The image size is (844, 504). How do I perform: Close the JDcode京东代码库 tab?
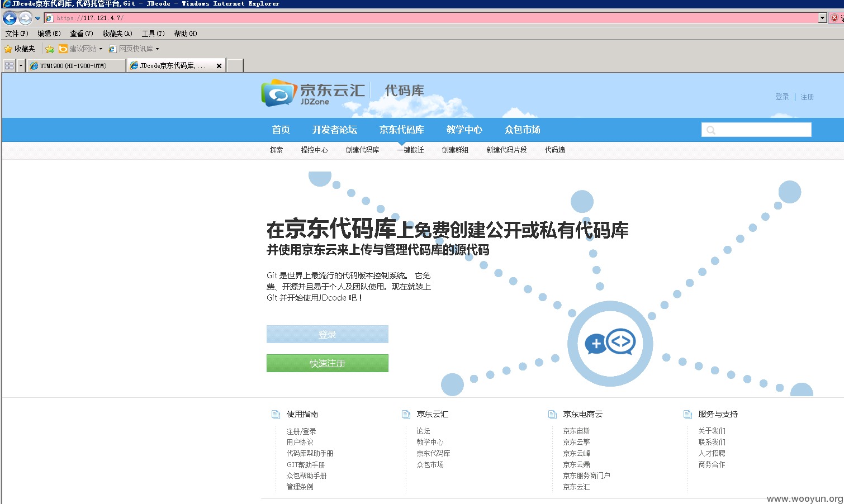pos(219,66)
